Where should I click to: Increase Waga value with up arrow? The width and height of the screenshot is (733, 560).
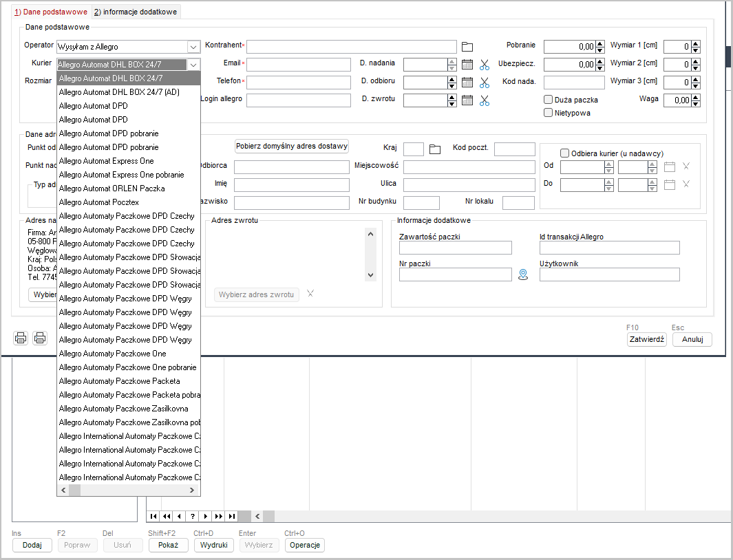(696, 97)
